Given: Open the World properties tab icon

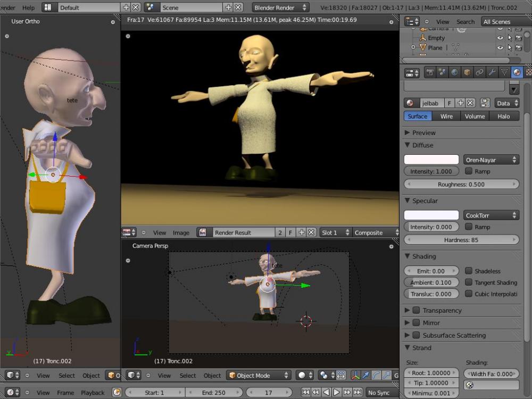Looking at the screenshot, I should coord(455,73).
